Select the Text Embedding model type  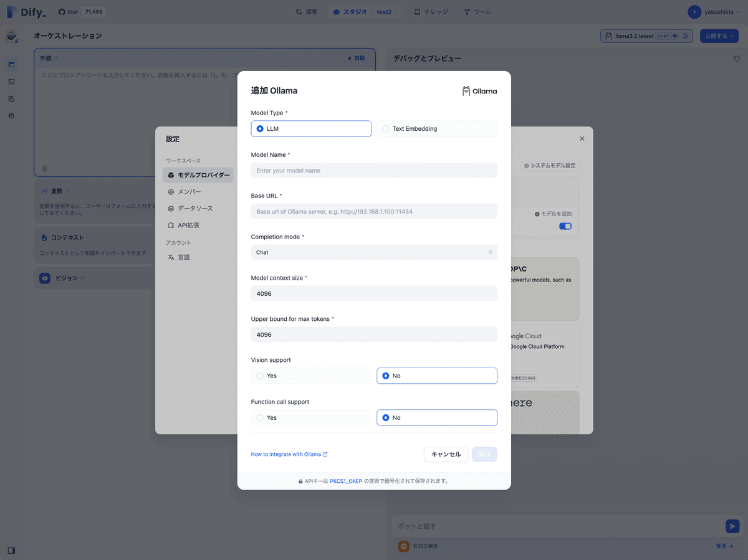437,128
